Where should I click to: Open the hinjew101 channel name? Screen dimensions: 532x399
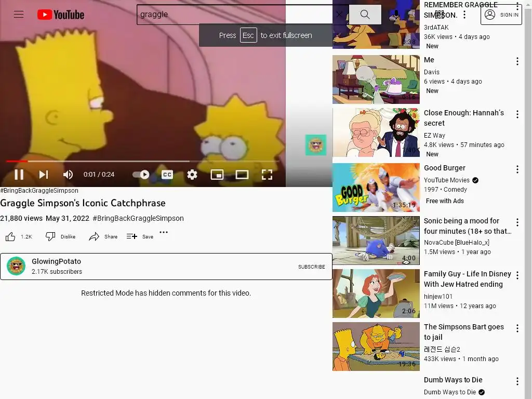(438, 296)
